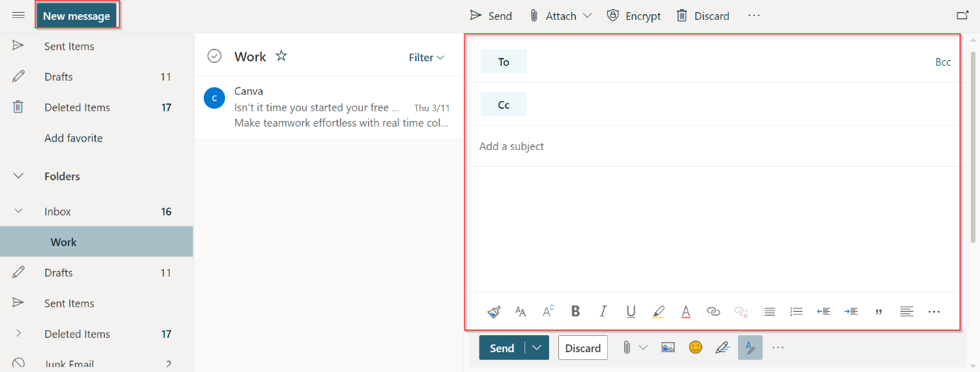Collapse the Folders section

[18, 176]
